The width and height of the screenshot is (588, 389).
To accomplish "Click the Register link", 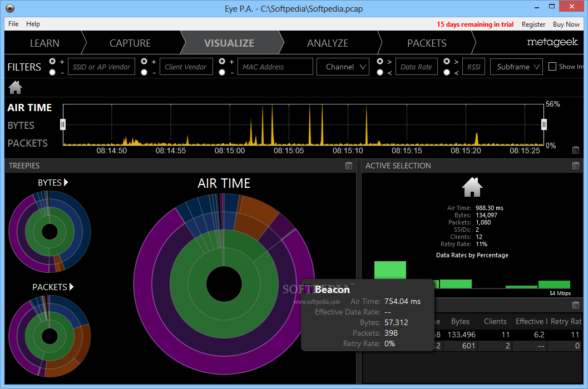I will [x=533, y=24].
